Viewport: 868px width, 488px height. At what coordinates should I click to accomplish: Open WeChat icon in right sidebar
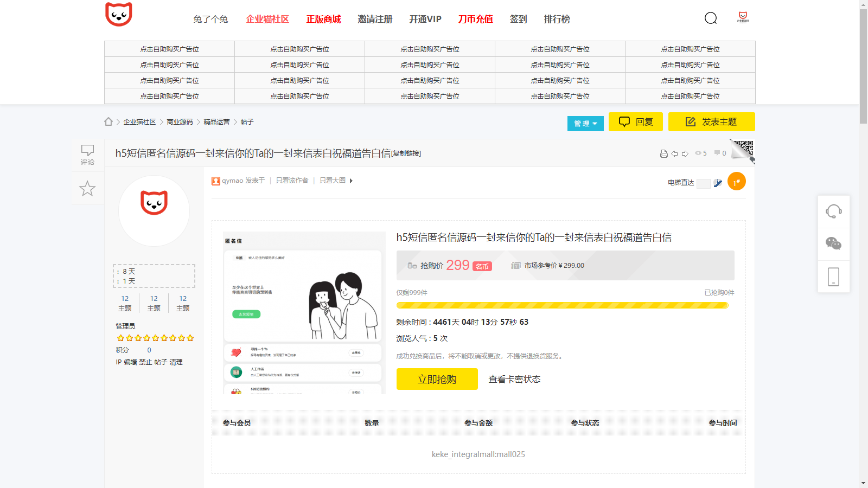(x=834, y=243)
